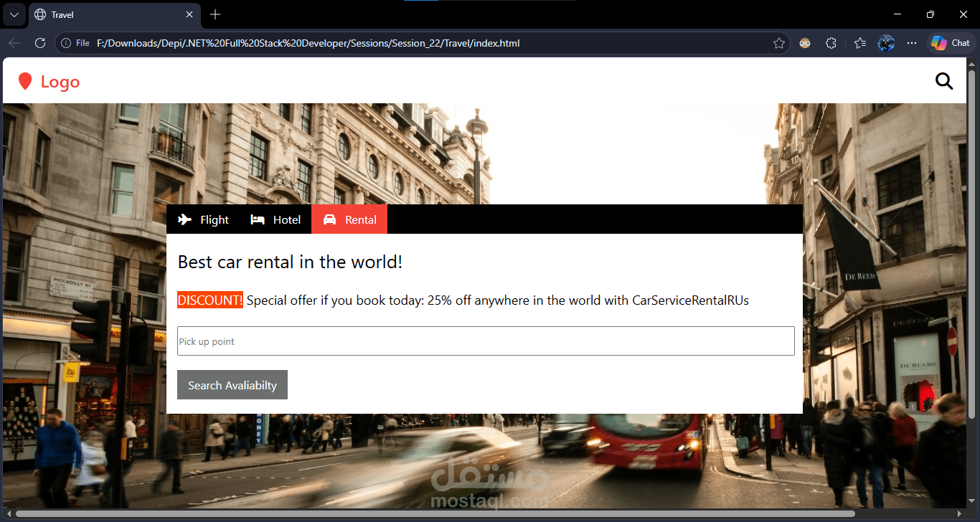Click the 'Best car rental in the world!' heading

(290, 262)
